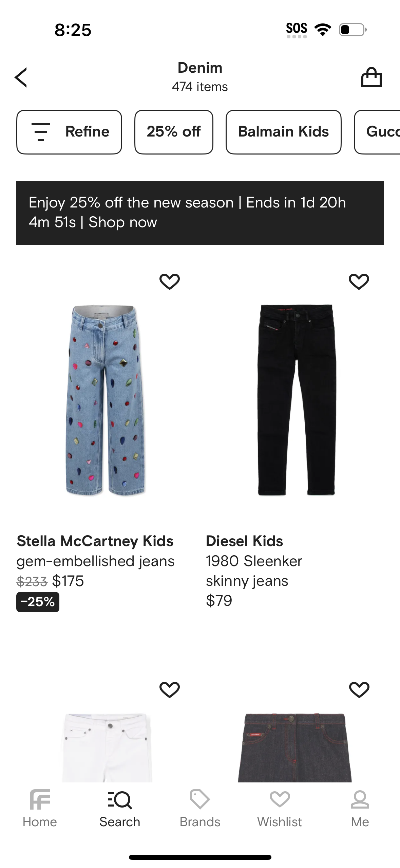Favorite the Diesel Kids skinny jeans

(x=359, y=282)
